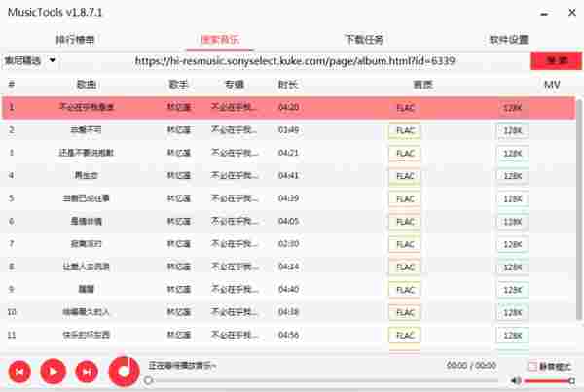Image resolution: width=584 pixels, height=392 pixels.
Task: Download 128K for song row 9
Action: pyautogui.click(x=513, y=290)
